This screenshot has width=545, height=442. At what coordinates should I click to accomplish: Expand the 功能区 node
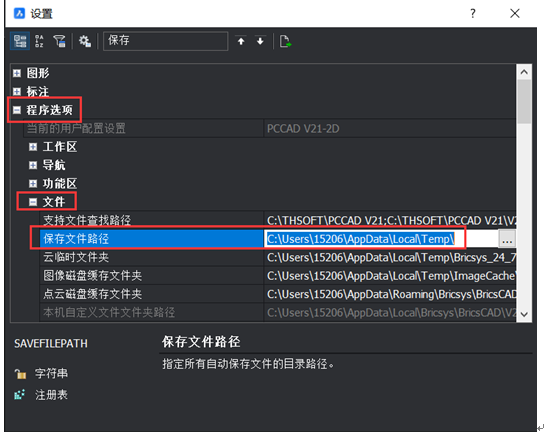[x=33, y=184]
